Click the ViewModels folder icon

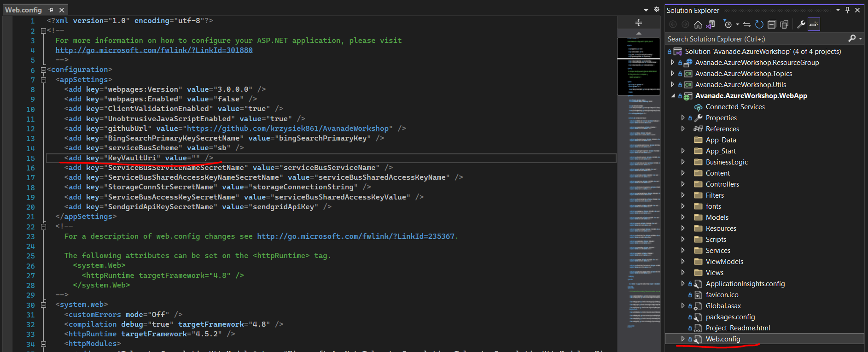pyautogui.click(x=698, y=261)
